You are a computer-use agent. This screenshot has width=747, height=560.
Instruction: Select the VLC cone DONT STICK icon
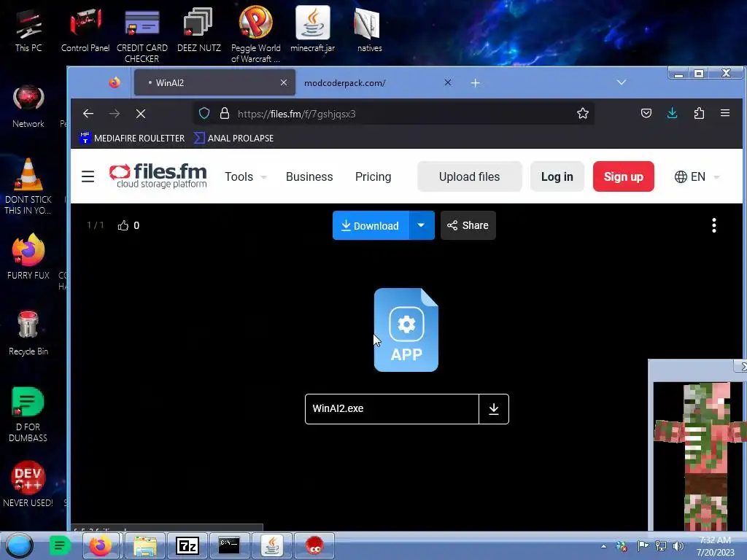(28, 187)
